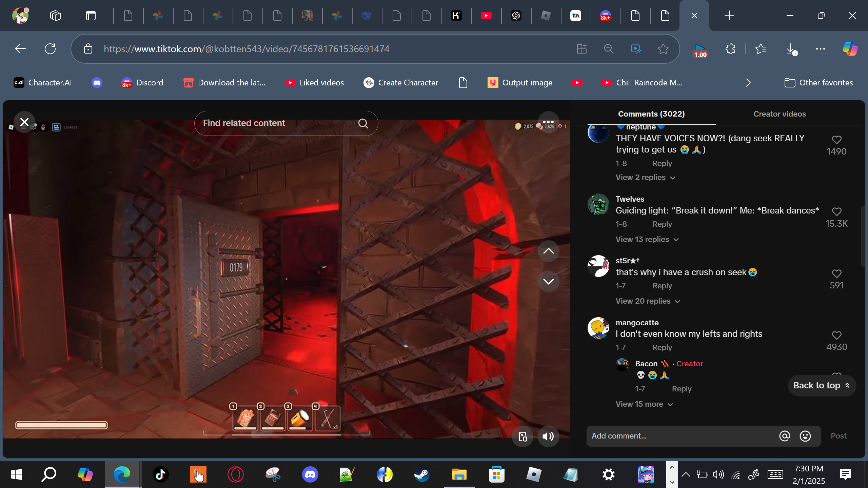Like the Twelves comment
The image size is (868, 488).
click(836, 212)
